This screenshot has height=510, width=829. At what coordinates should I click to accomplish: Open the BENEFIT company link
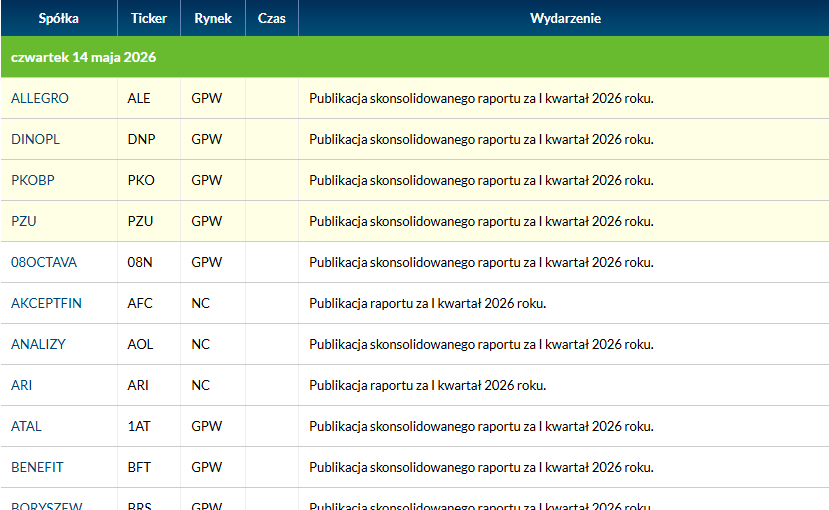37,467
